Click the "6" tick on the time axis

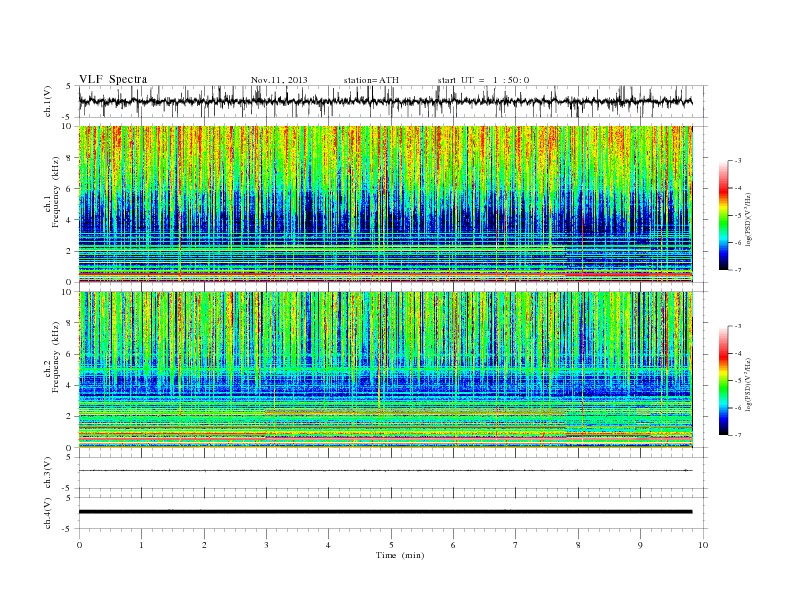point(453,545)
